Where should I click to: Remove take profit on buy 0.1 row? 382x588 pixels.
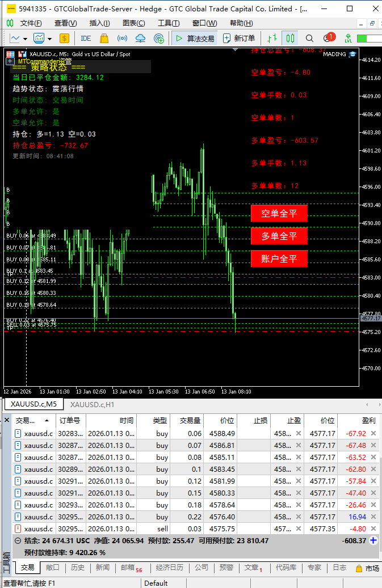pyautogui.click(x=299, y=469)
